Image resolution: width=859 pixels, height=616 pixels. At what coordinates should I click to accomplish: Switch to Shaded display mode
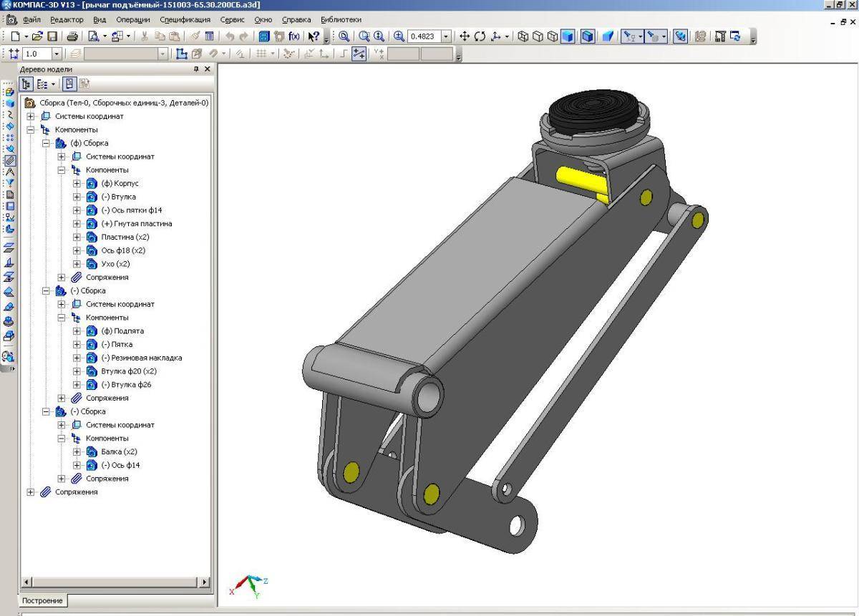coord(568,36)
